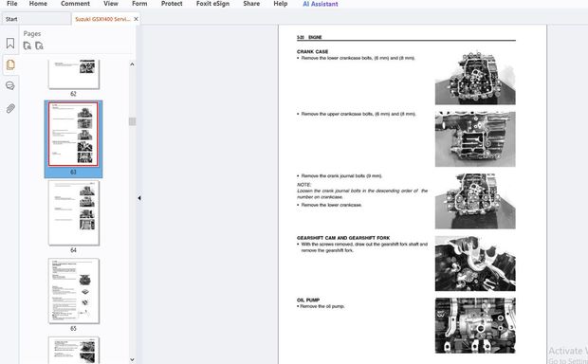Open the Foxit eSign tab
The height and width of the screenshot is (364, 588).
212,4
